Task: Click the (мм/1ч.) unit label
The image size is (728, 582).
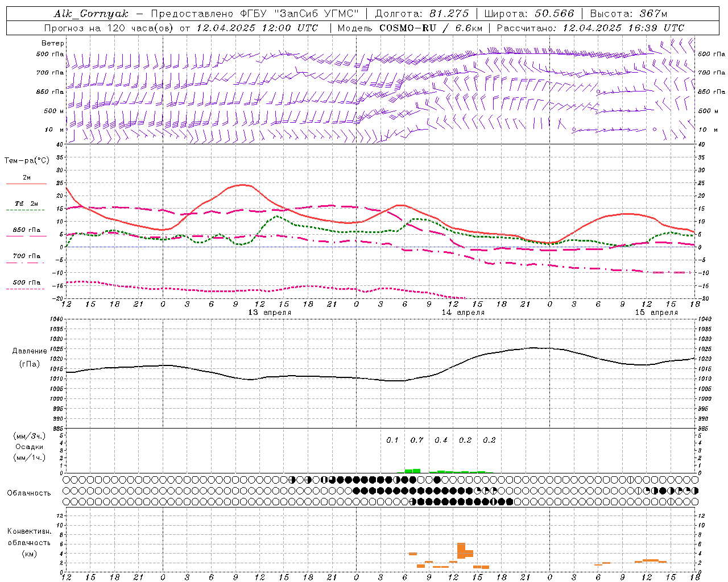Action: (30, 458)
